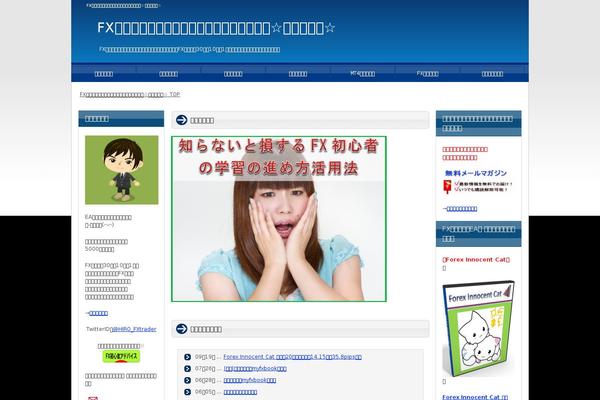
Task: Click the bullet icon beside the 09/19 entry
Action: coord(188,357)
